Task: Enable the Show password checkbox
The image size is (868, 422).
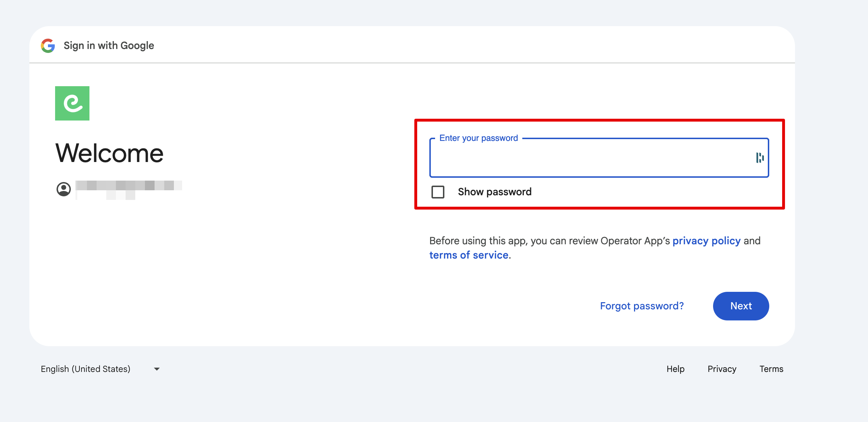Action: pos(438,192)
